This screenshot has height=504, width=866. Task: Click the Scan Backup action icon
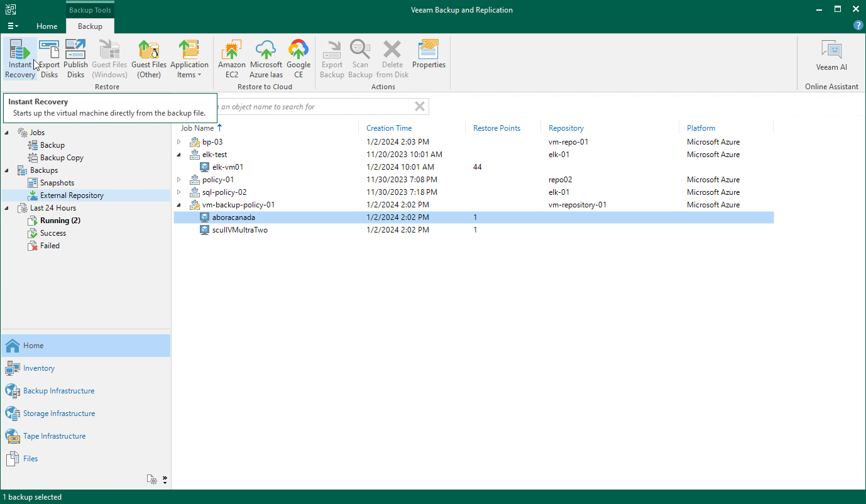(x=360, y=59)
